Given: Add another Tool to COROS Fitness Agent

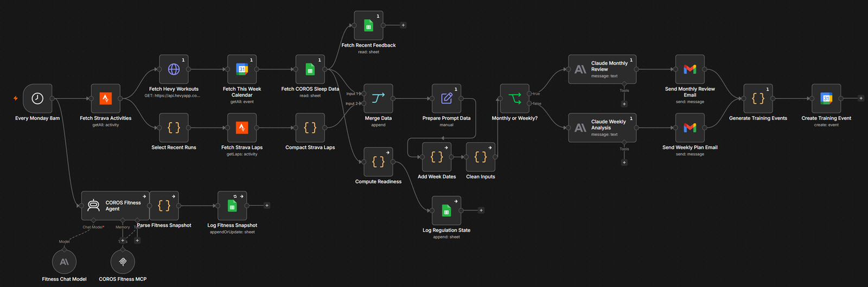Looking at the screenshot, I should (x=137, y=240).
